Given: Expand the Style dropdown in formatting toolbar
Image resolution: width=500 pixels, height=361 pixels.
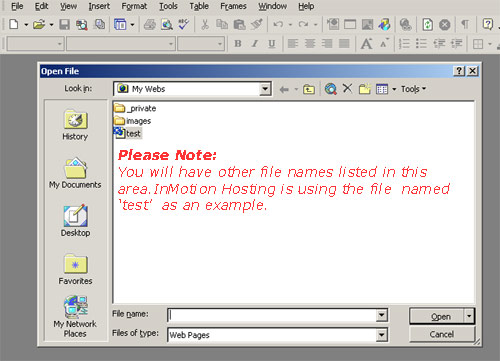Looking at the screenshot, I should (x=60, y=44).
